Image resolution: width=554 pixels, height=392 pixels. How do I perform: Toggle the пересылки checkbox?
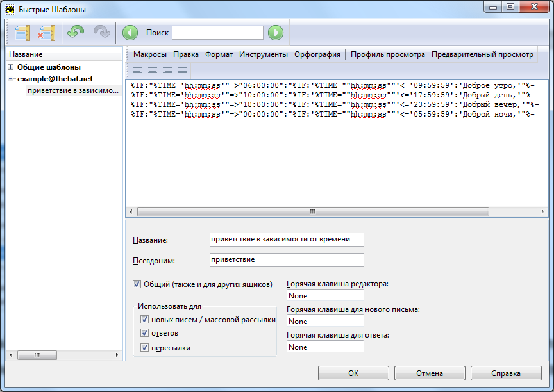pos(144,348)
